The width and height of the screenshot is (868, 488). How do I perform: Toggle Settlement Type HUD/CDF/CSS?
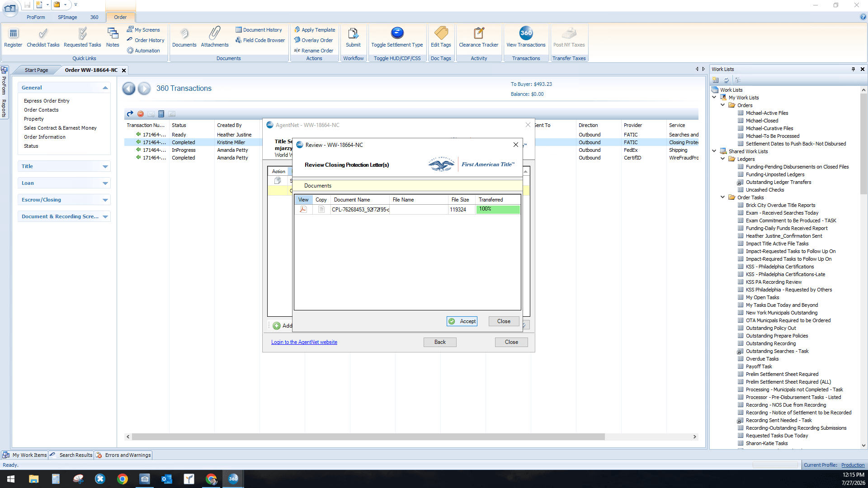coord(397,37)
